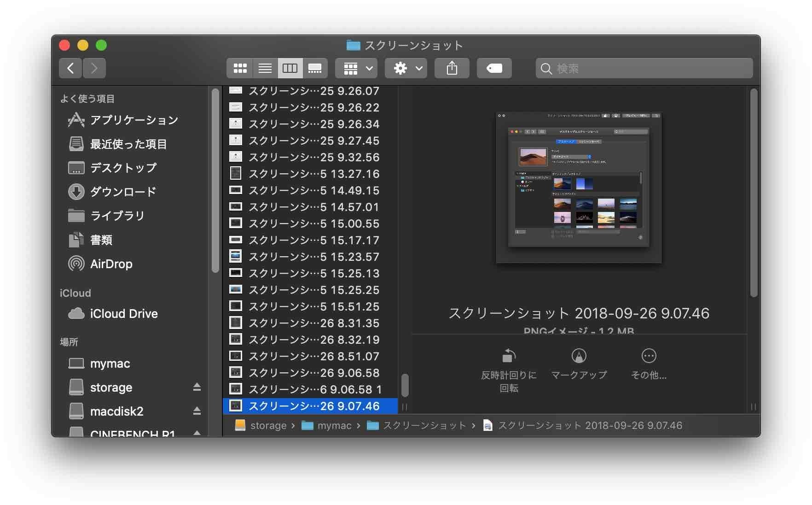Viewport: 812px width, 505px height.
Task: Select file ending 5 15.51.25
Action: (310, 306)
